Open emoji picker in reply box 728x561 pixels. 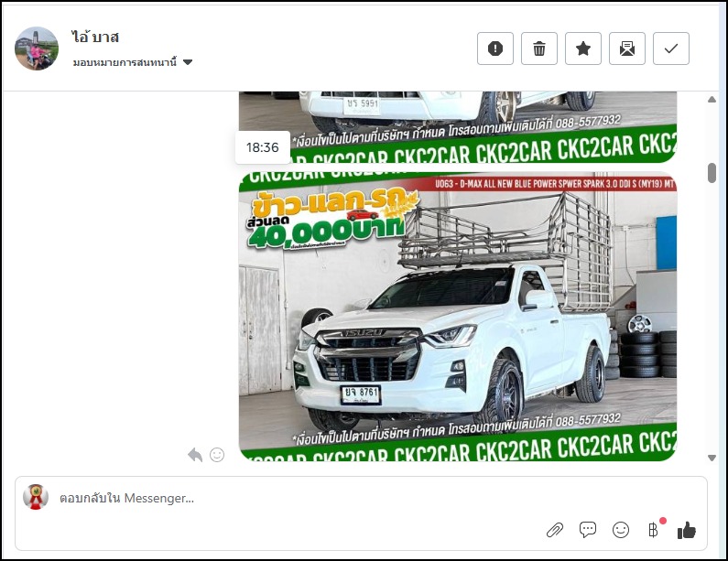click(621, 530)
